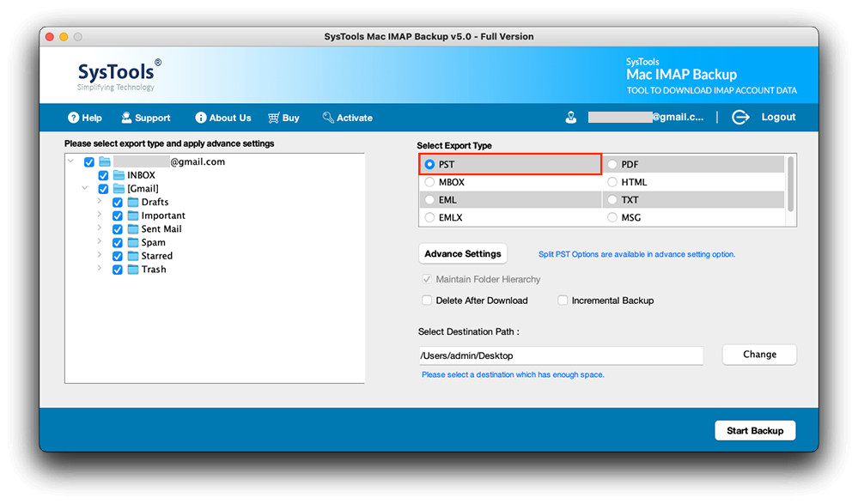Toggle Maintain Folder Hierarchy checkbox
Screen dimensions: 858x504
click(x=427, y=279)
